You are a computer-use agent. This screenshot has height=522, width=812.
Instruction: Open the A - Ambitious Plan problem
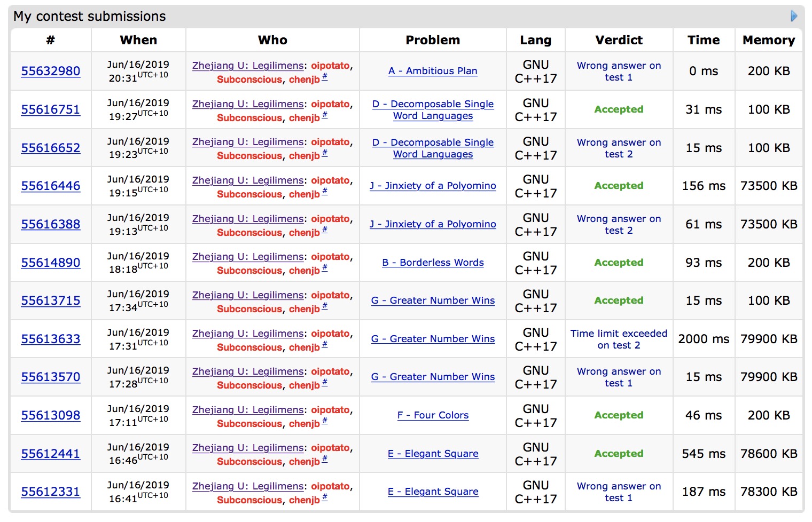click(x=433, y=71)
